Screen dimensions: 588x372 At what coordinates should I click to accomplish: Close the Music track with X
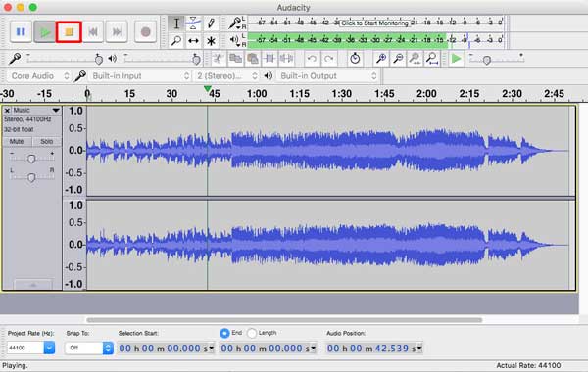pos(7,111)
